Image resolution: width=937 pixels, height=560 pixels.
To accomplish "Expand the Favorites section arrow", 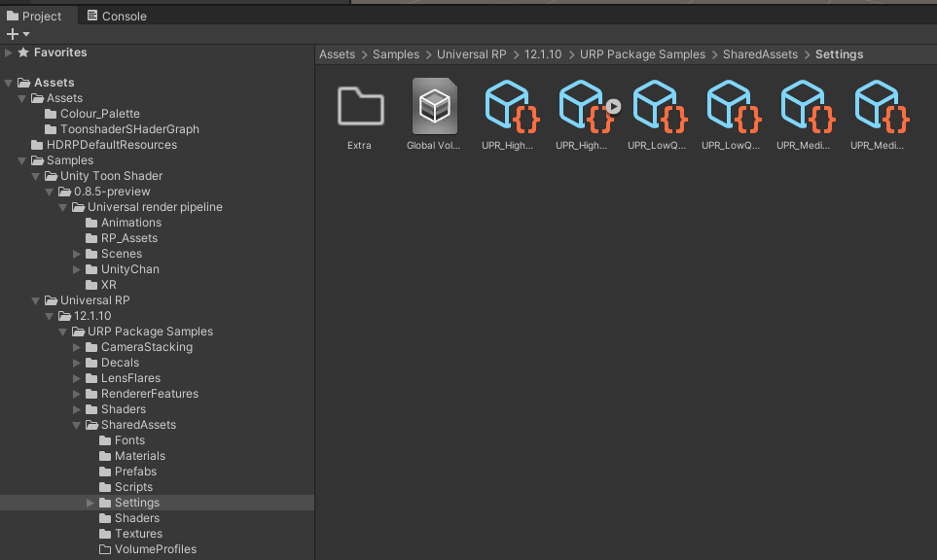I will coord(9,52).
